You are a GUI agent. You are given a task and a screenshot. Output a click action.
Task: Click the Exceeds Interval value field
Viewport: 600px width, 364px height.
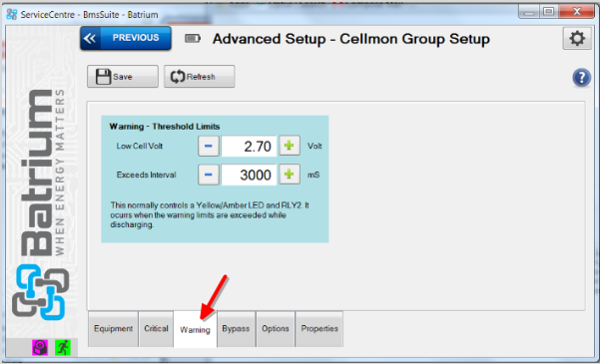point(249,176)
